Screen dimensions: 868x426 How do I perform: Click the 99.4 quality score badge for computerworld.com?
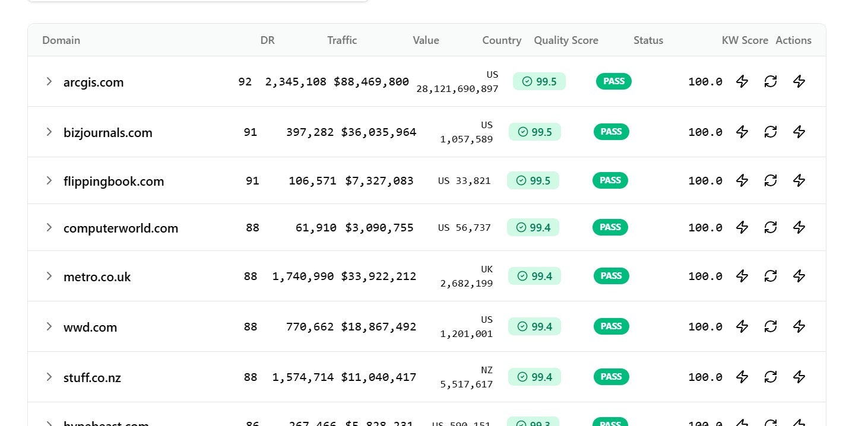click(533, 227)
